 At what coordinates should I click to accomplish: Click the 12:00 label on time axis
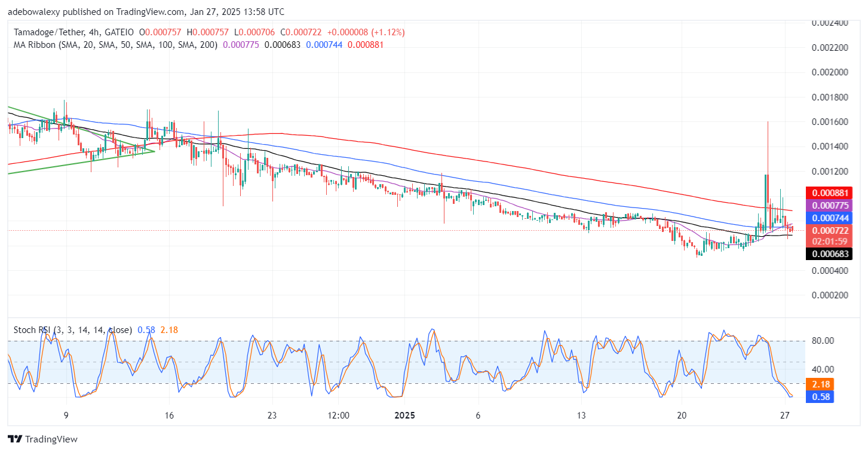coord(338,415)
